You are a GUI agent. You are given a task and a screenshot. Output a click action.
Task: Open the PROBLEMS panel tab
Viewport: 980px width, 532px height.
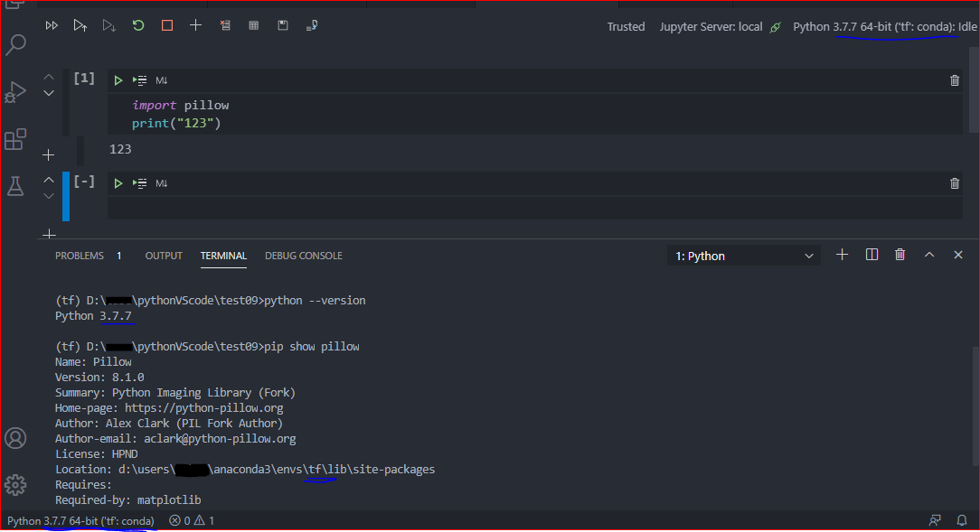click(x=80, y=256)
